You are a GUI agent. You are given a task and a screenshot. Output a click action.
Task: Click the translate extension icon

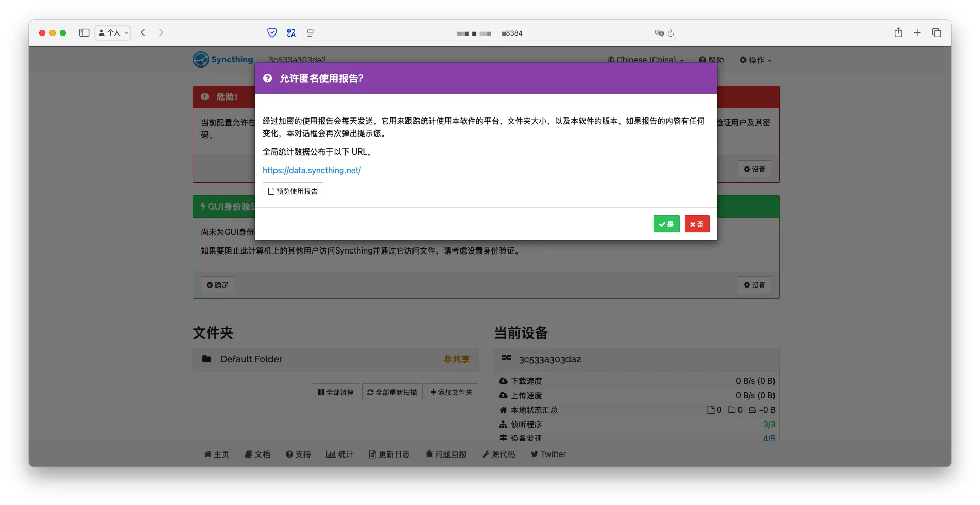291,32
